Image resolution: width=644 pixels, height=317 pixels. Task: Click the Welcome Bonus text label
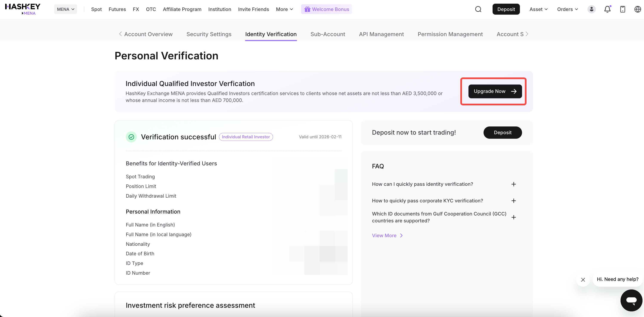coord(331,9)
